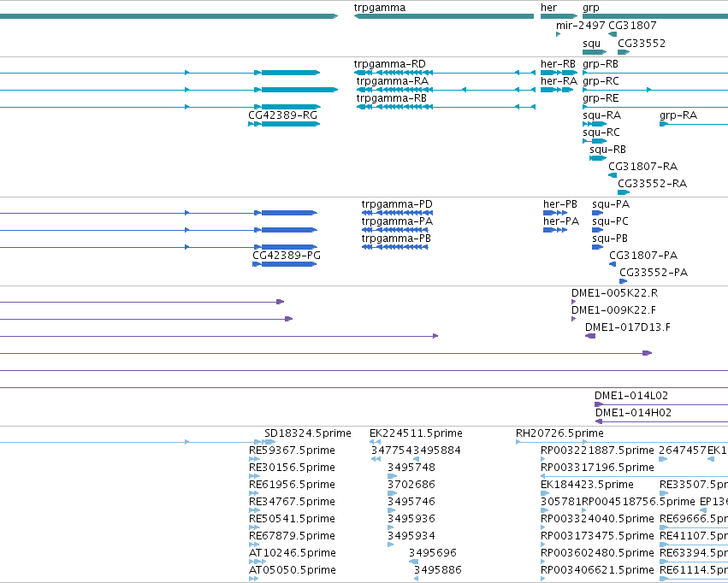Select the squ-RA transcript

(595, 124)
